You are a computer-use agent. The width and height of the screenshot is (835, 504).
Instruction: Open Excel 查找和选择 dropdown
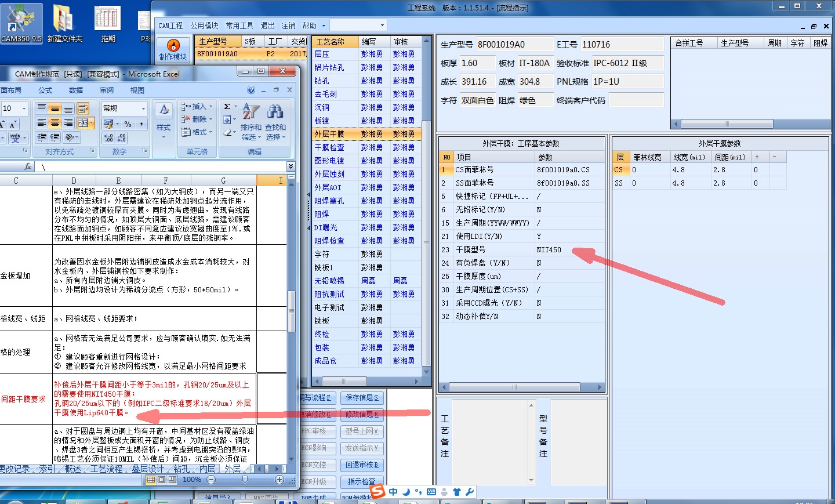click(x=275, y=122)
